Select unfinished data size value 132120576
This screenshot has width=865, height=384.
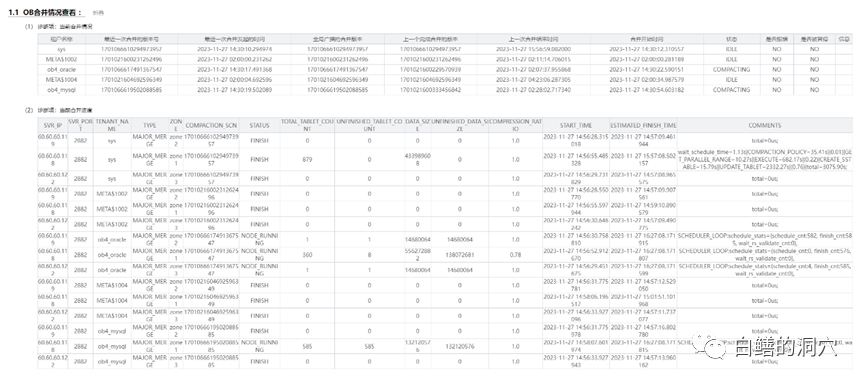tap(459, 346)
